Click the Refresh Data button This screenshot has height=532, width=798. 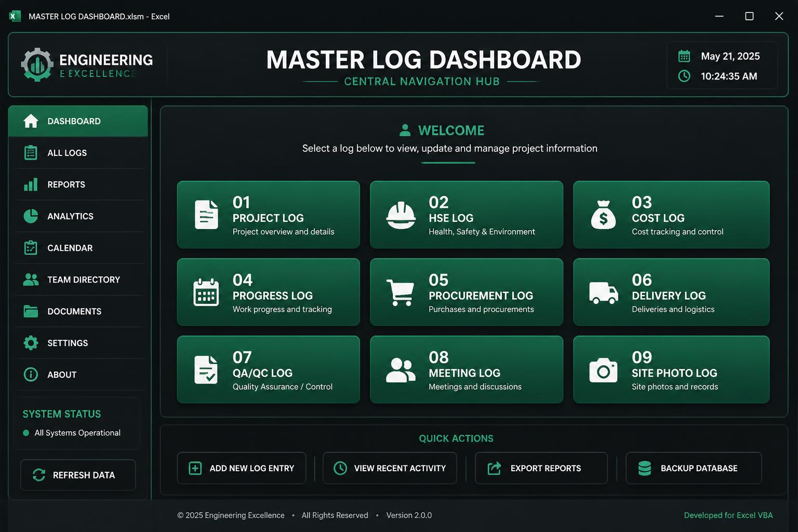[x=78, y=475]
